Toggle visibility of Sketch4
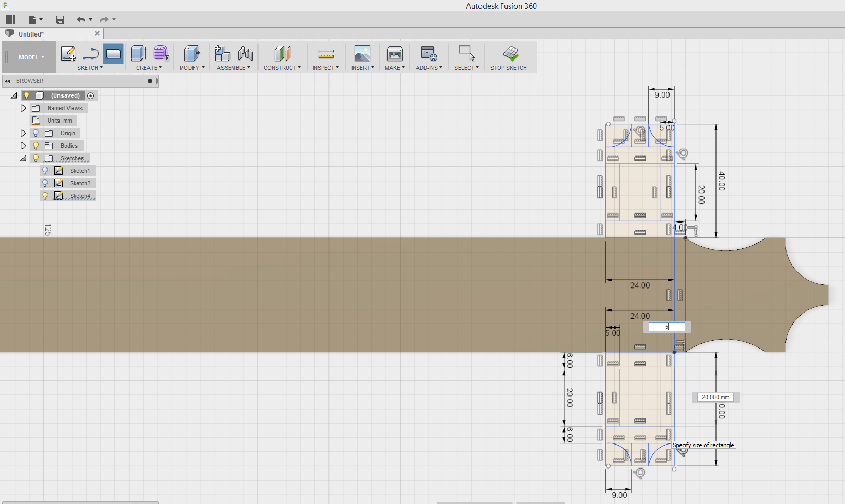 pos(45,196)
